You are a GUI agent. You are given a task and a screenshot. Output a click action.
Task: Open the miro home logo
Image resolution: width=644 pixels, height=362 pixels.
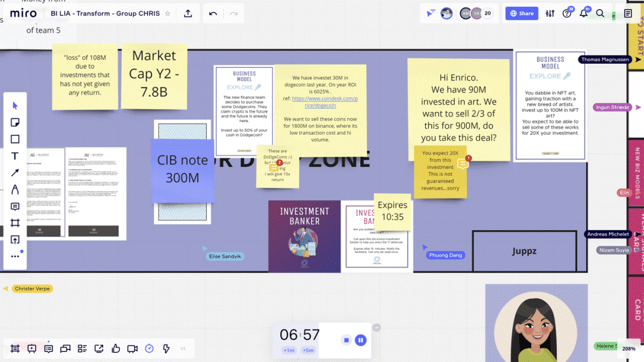point(23,13)
